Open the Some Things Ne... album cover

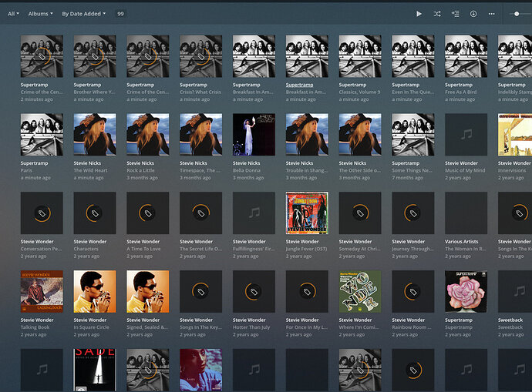(x=413, y=135)
